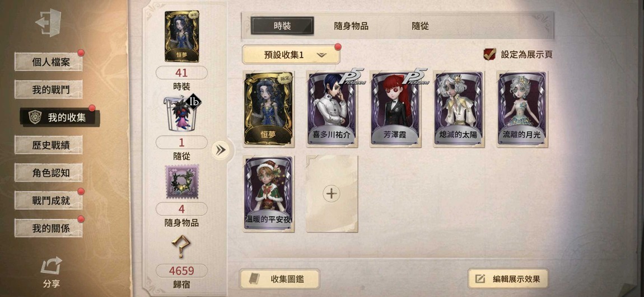Open the follower doll icon in sidebar
This screenshot has height=297, width=644.
pos(183,113)
